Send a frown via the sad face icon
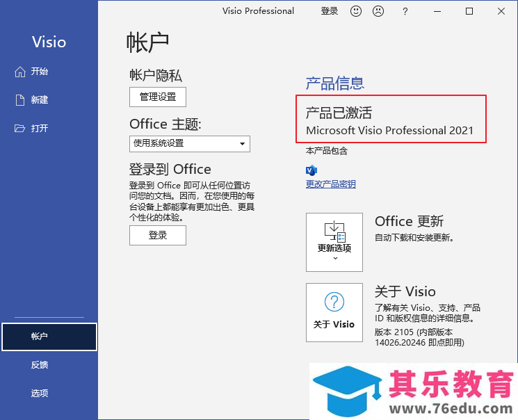 378,11
